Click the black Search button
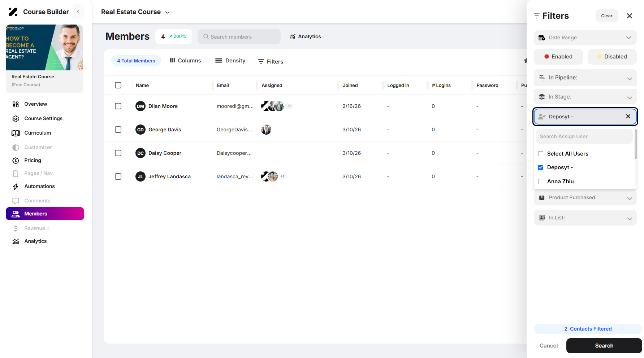The width and height of the screenshot is (644, 358). tap(604, 346)
